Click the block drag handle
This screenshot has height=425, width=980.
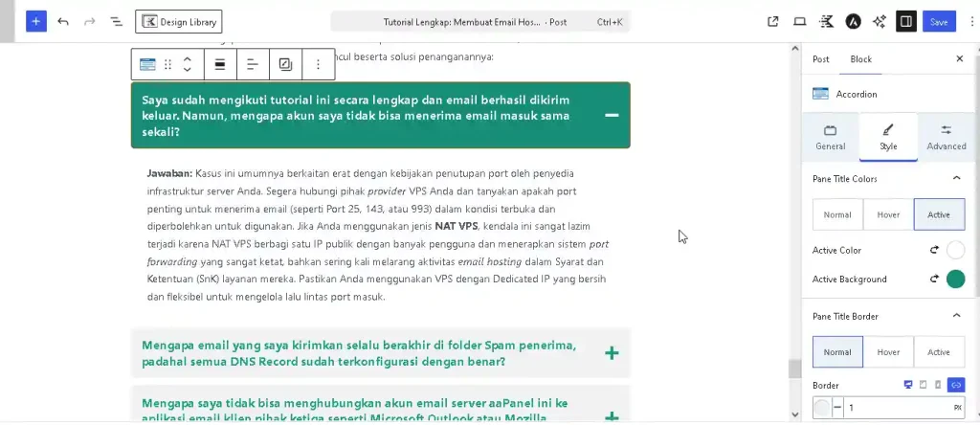point(167,64)
